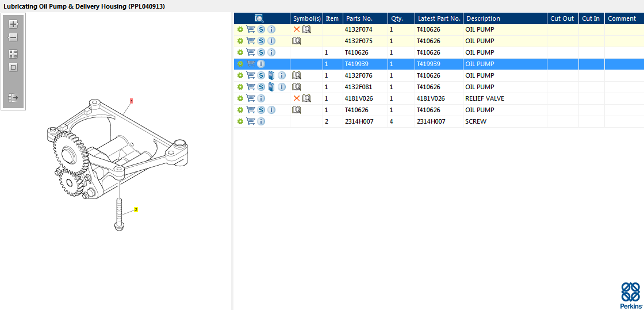
Task: Click 2314H007 in the Latest Part No. column
Action: (x=431, y=121)
